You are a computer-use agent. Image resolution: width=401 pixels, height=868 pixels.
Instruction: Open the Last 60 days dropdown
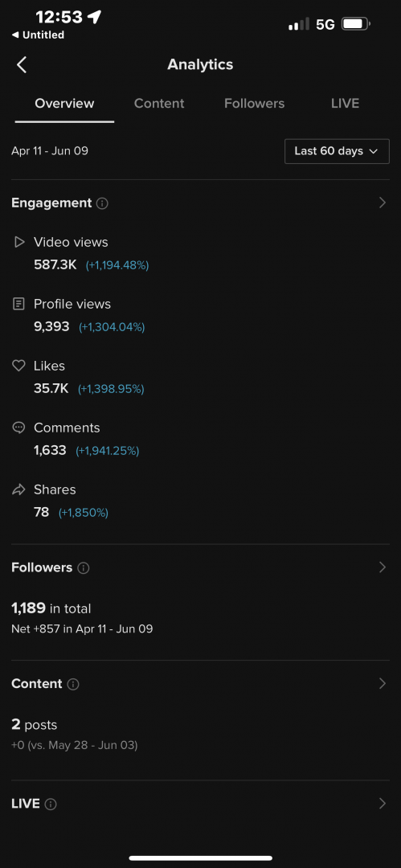[337, 151]
